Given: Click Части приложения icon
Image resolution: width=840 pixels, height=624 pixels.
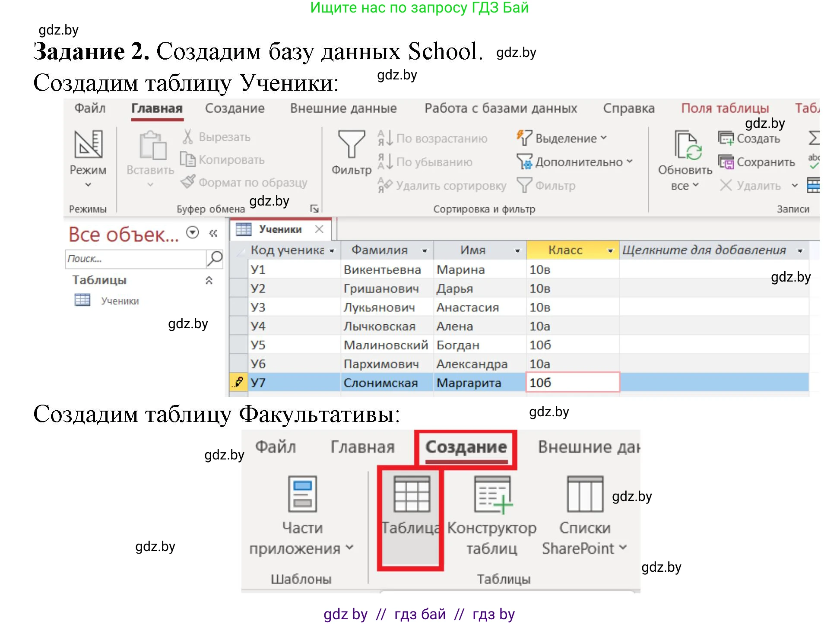Looking at the screenshot, I should 302,494.
